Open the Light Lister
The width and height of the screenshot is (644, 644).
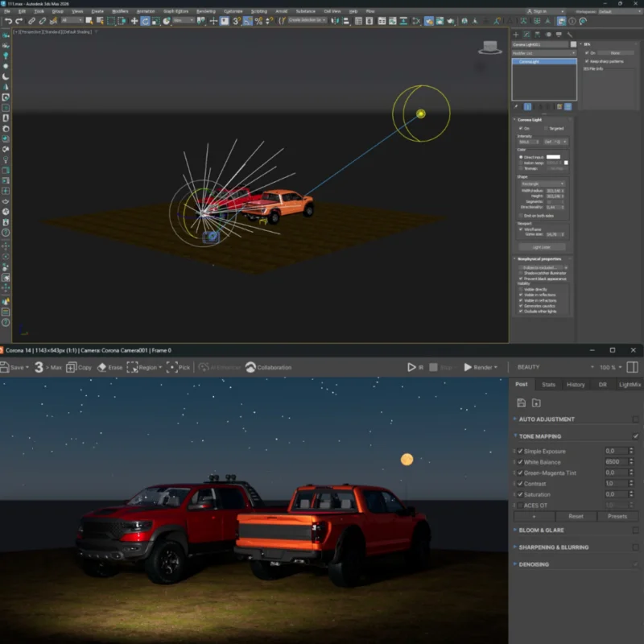pos(541,246)
